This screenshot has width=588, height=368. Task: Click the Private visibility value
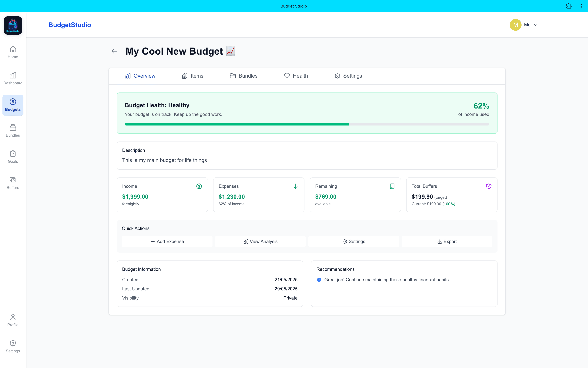click(290, 298)
